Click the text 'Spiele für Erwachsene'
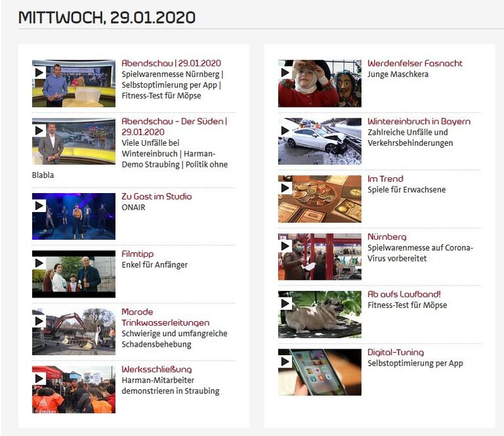Screen dimensions: 504x436 407,190
